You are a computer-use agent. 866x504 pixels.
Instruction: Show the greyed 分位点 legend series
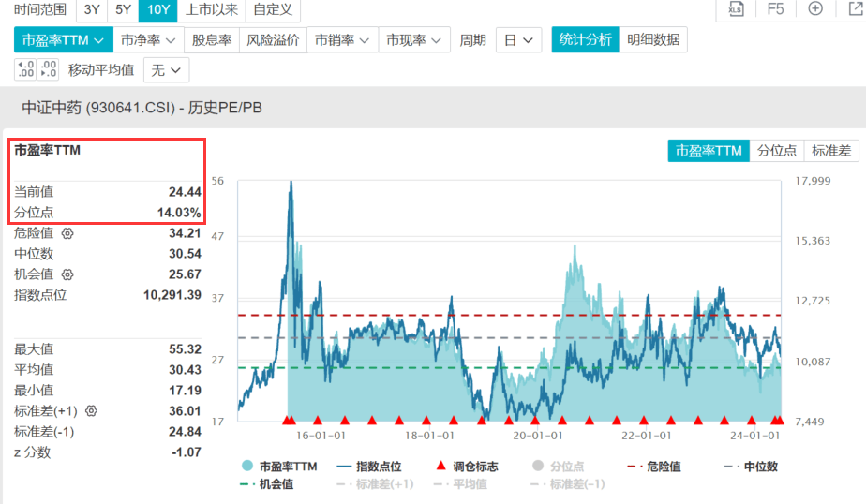click(x=558, y=467)
